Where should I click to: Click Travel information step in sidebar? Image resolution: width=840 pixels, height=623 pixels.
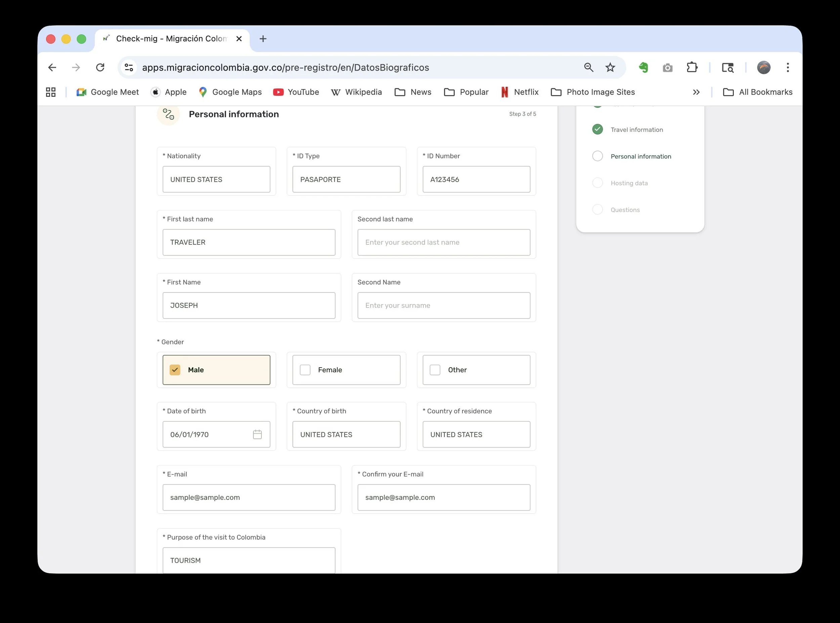click(x=636, y=130)
